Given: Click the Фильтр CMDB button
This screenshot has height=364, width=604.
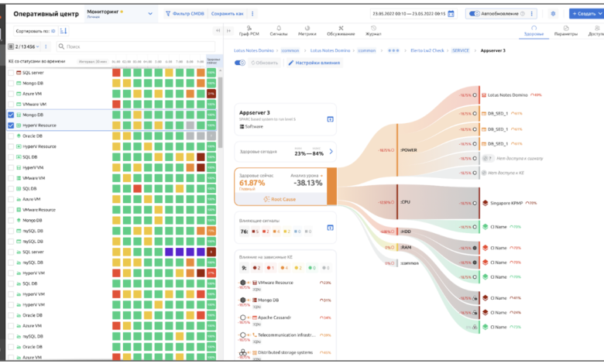Looking at the screenshot, I should pyautogui.click(x=184, y=13).
